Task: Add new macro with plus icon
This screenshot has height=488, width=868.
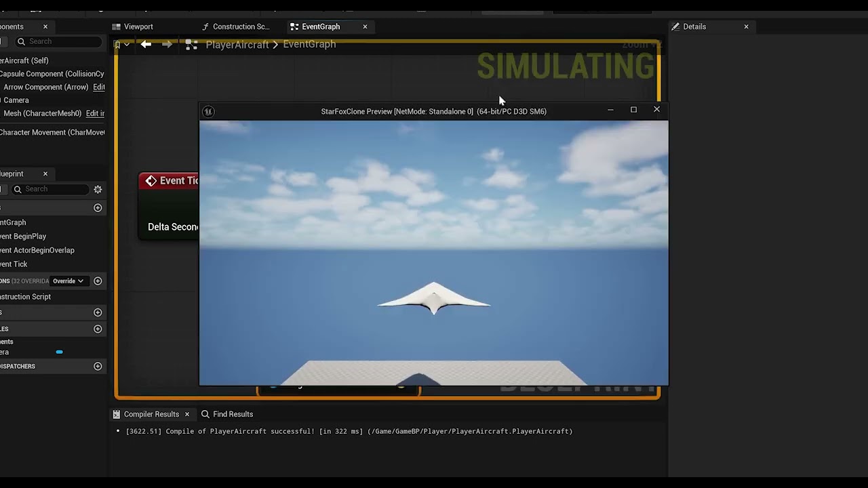Action: click(98, 312)
